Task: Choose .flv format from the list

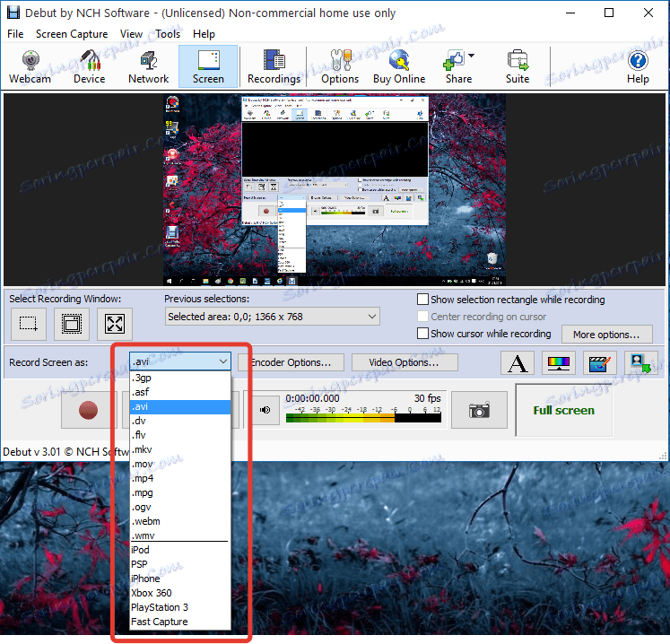Action: pyautogui.click(x=180, y=435)
